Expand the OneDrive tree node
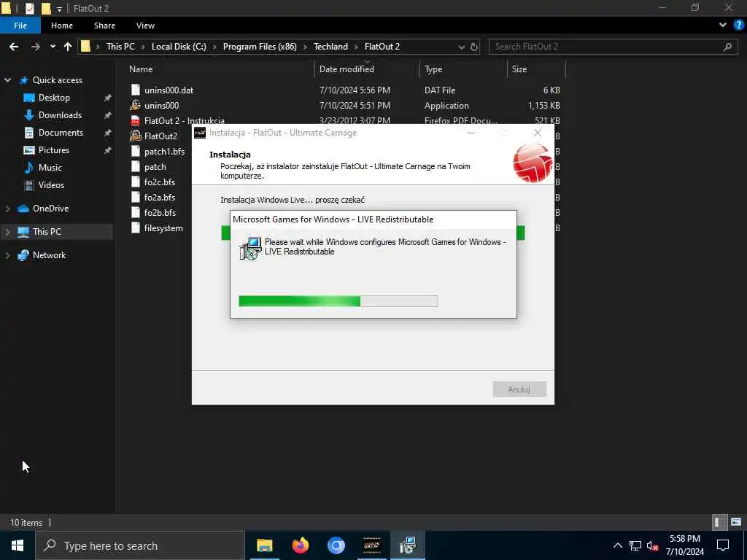This screenshot has width=747, height=560. coord(7,209)
